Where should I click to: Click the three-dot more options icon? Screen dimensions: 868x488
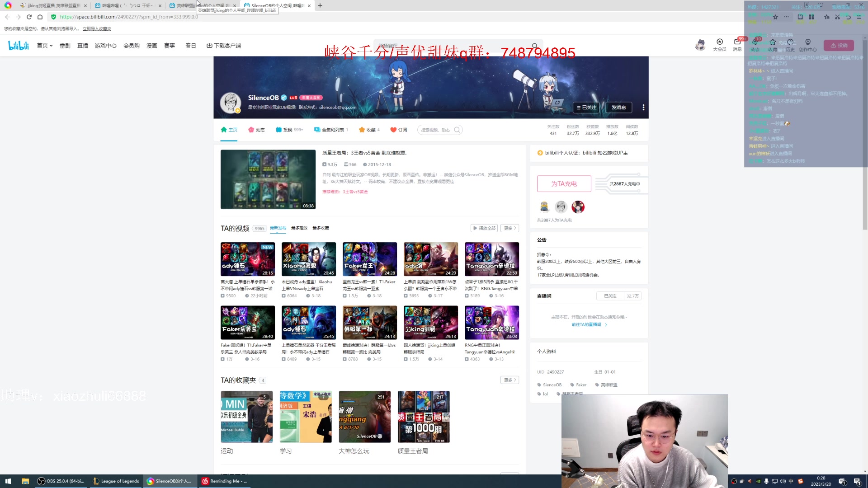coord(643,108)
